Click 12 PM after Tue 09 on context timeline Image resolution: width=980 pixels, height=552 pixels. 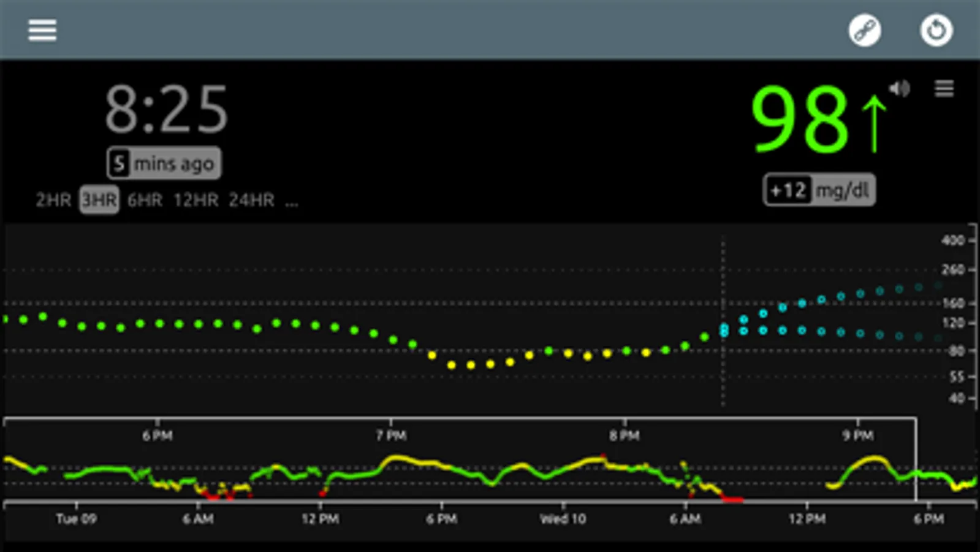pos(320,519)
